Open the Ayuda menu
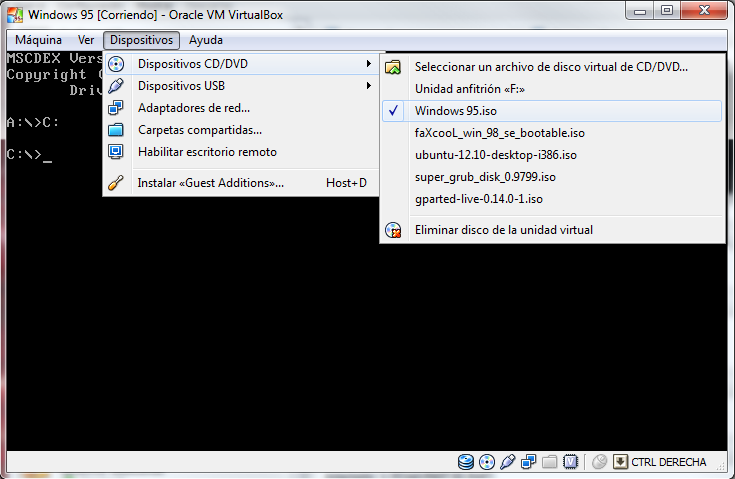The width and height of the screenshot is (735, 479). tap(206, 40)
